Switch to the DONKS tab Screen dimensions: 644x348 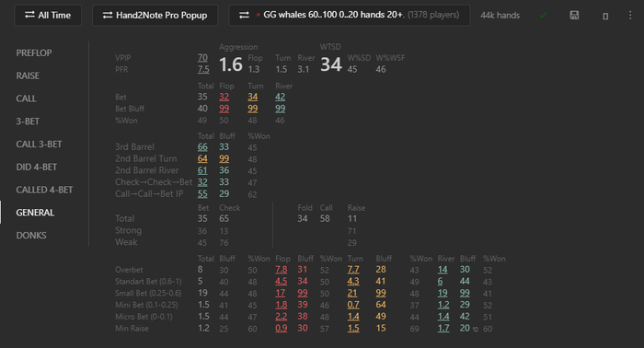coord(31,236)
